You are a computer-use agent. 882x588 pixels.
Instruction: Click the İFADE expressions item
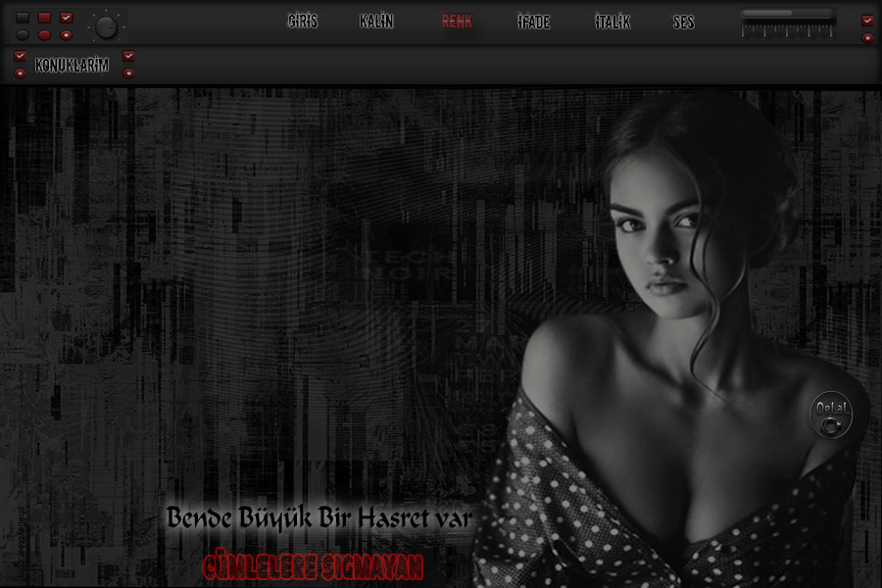coord(533,23)
